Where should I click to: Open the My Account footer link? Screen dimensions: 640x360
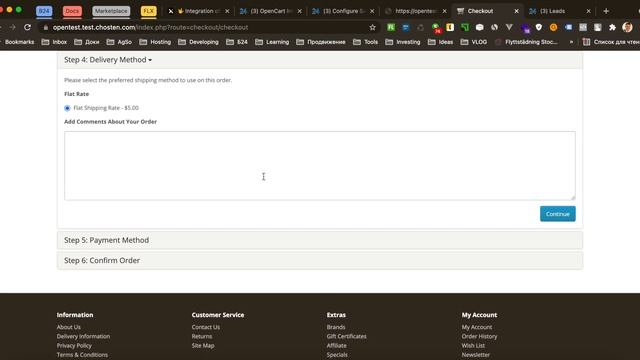tap(477, 327)
